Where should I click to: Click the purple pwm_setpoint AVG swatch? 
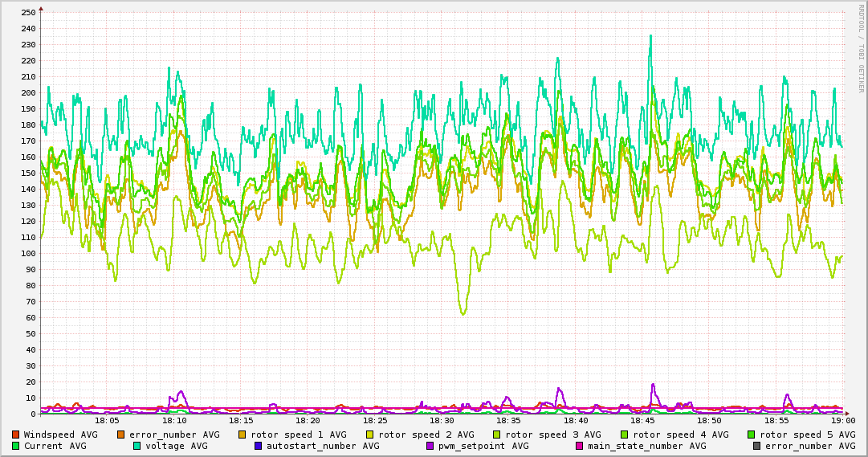(x=430, y=446)
